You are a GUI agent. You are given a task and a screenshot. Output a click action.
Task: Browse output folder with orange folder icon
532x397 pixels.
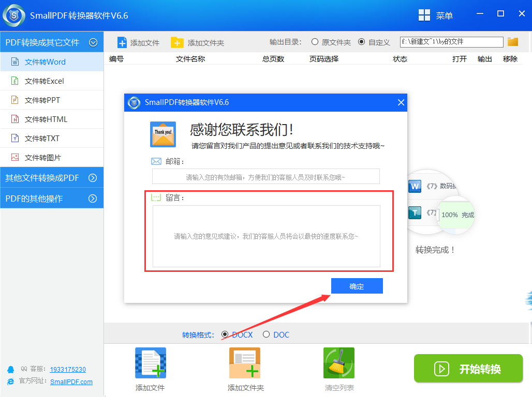(513, 42)
